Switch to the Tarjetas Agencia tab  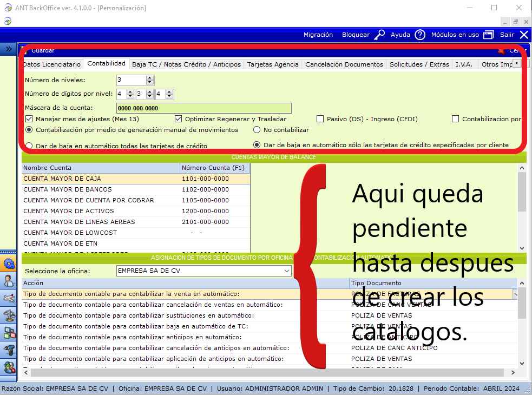pyautogui.click(x=273, y=64)
